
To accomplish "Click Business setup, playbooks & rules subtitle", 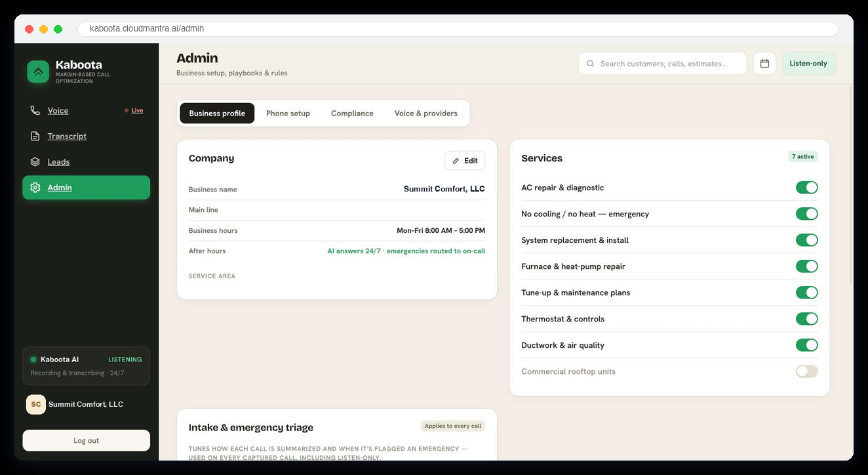I will coord(232,73).
